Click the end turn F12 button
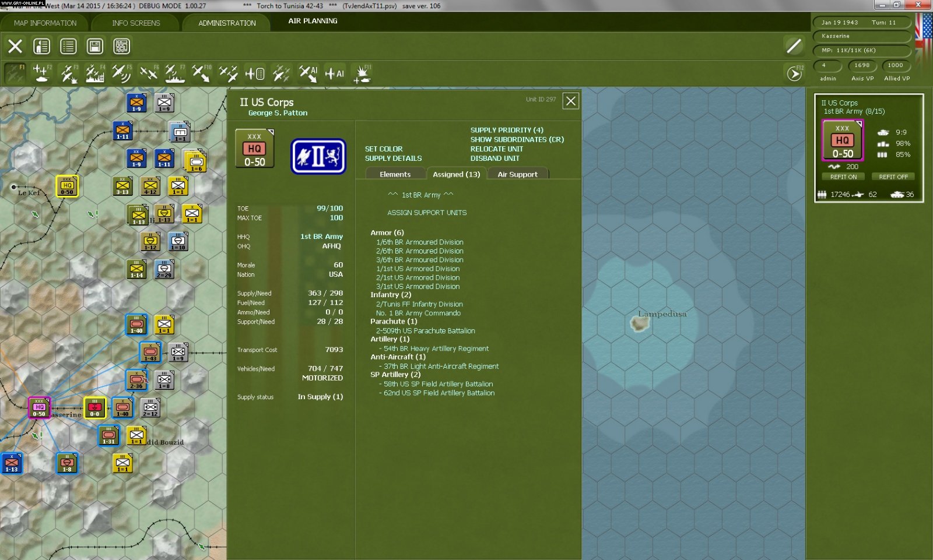Viewport: 933px width, 560px height. (794, 73)
